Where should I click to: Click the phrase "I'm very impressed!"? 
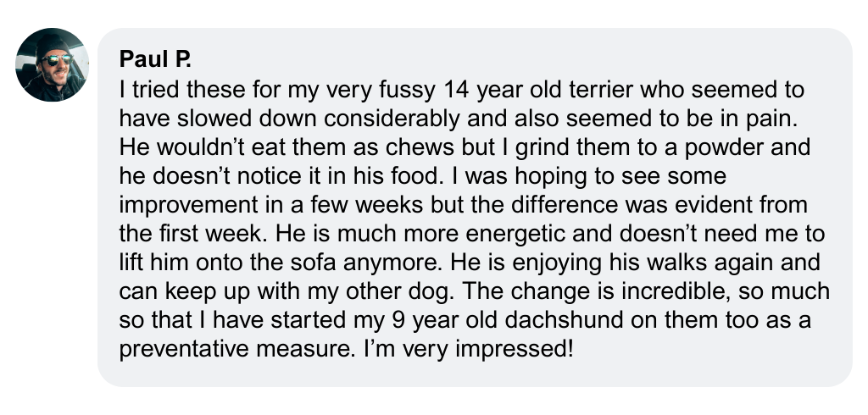(x=491, y=348)
